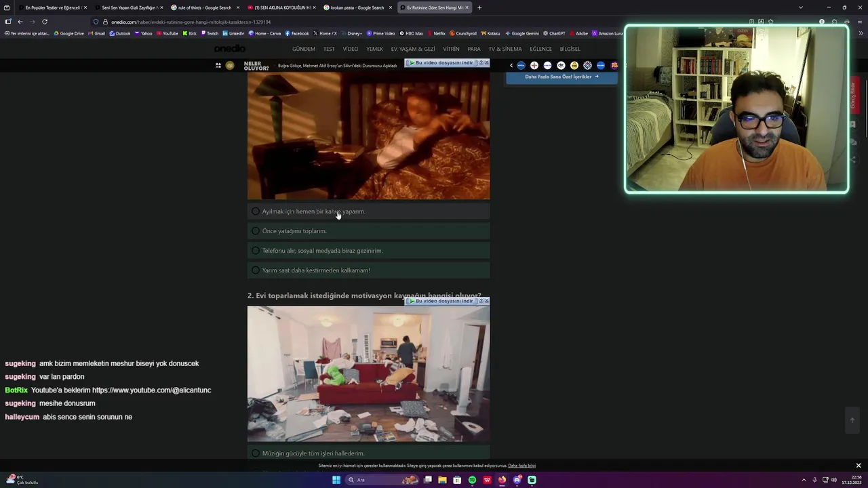The image size is (868, 488).
Task: Open Firefox from the taskbar
Action: click(x=502, y=480)
